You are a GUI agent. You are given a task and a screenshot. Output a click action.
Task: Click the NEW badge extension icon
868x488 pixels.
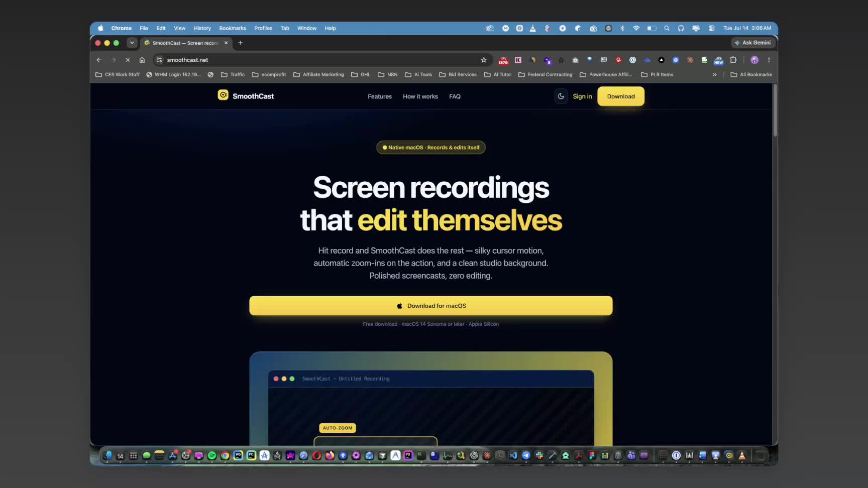coord(719,60)
